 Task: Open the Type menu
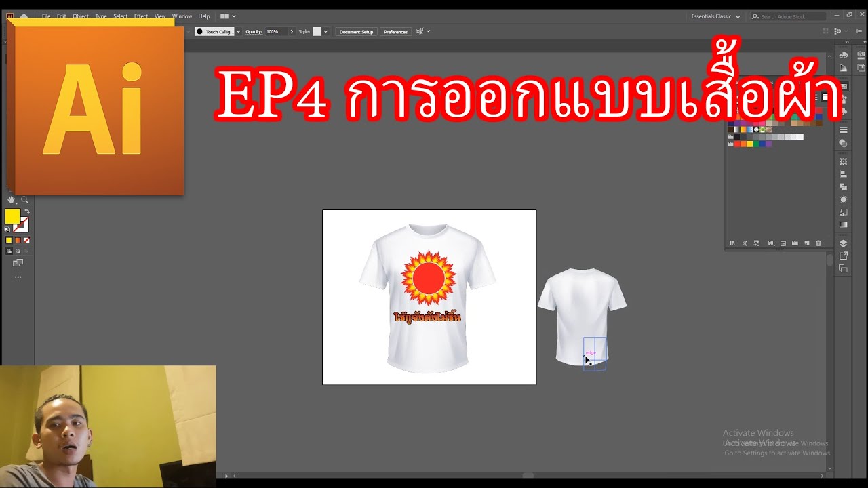[x=101, y=16]
